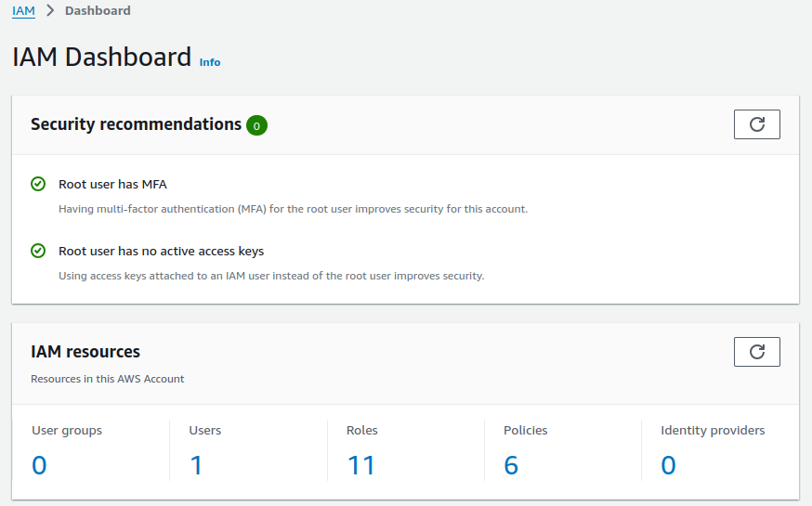
Task: Click the Roles label
Action: click(362, 431)
